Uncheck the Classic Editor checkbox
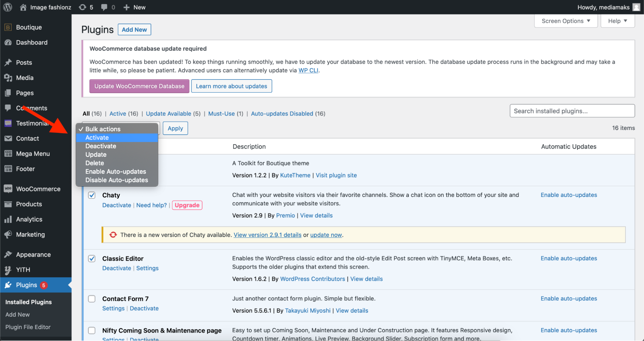The image size is (644, 341). pyautogui.click(x=92, y=258)
